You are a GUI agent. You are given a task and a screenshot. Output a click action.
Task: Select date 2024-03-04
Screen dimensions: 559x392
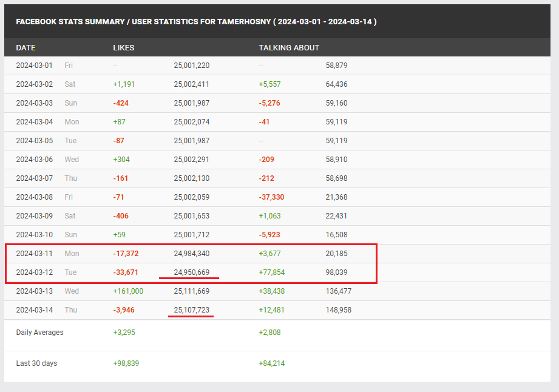(34, 122)
